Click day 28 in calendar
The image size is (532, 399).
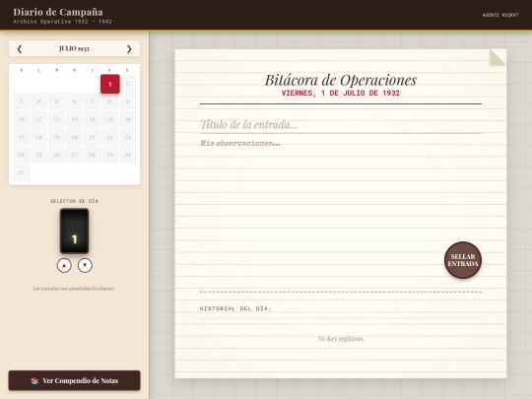pyautogui.click(x=92, y=155)
